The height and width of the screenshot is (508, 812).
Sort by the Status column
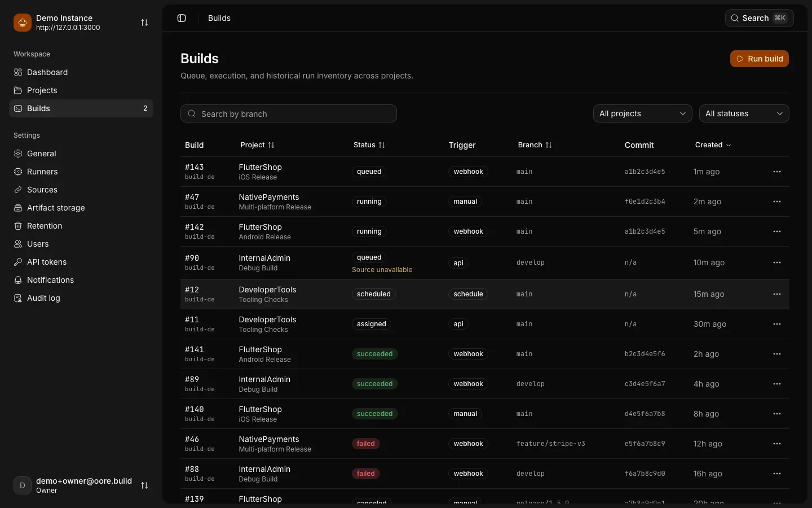click(x=369, y=145)
